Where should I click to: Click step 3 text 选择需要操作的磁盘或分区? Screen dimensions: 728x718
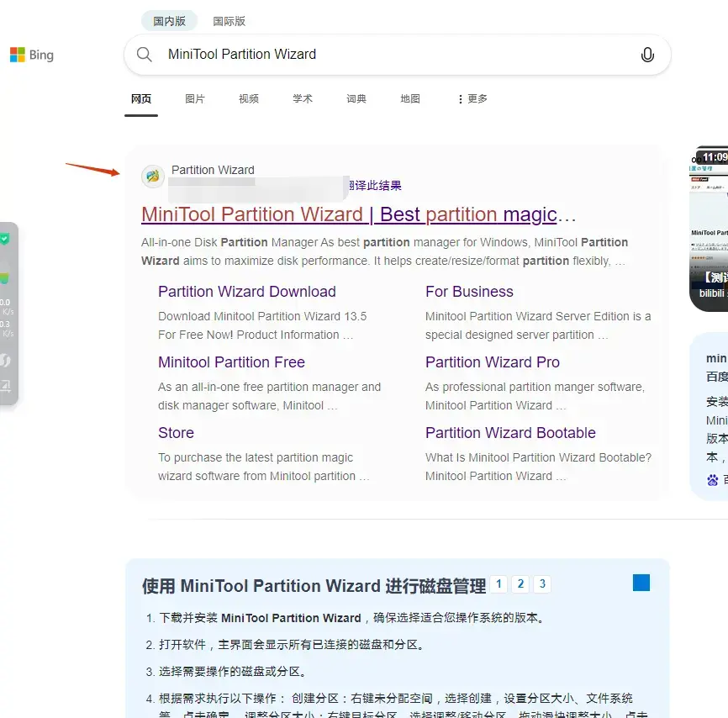232,672
